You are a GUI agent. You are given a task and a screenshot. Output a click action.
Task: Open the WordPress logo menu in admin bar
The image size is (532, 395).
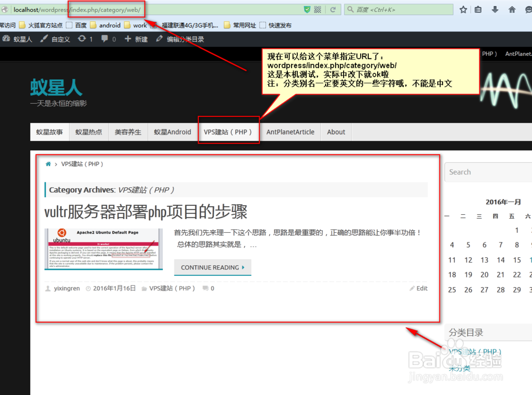pyautogui.click(x=5, y=38)
